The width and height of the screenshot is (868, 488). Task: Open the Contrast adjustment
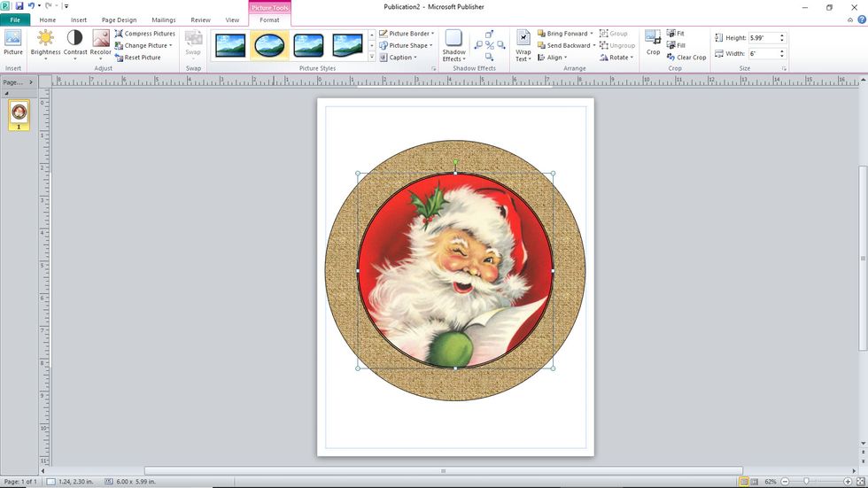[x=74, y=45]
